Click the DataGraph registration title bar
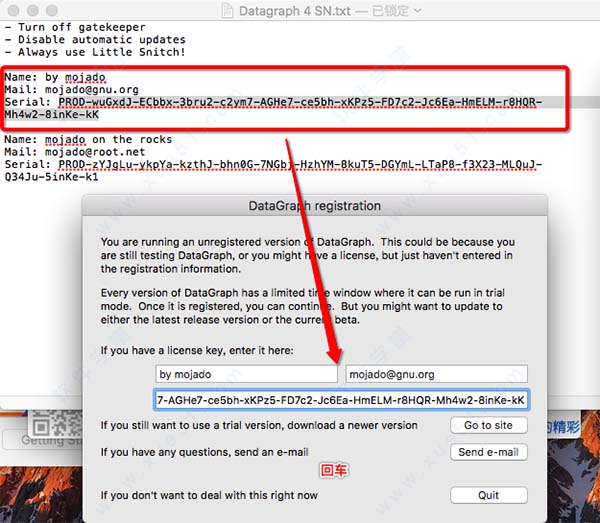The image size is (600, 523). [x=315, y=205]
